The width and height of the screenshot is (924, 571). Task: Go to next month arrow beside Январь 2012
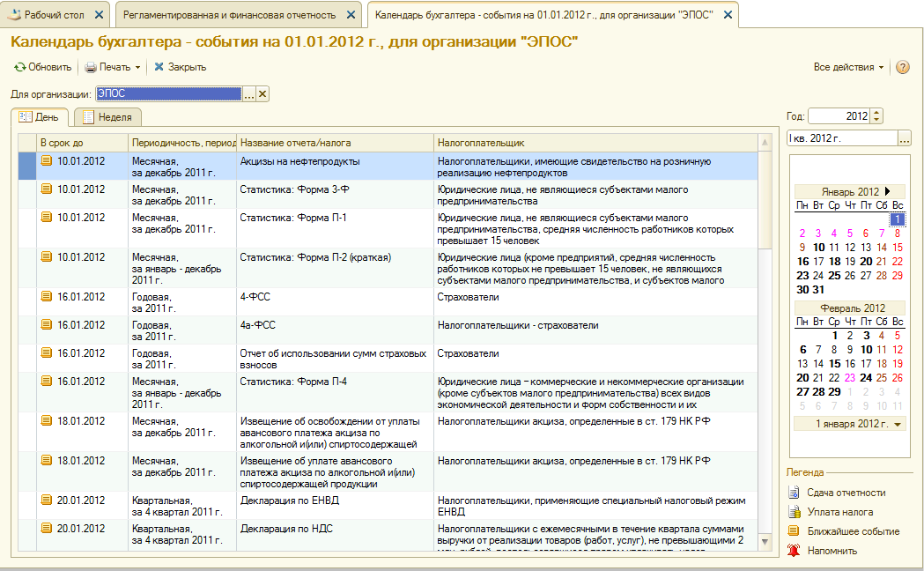(888, 191)
